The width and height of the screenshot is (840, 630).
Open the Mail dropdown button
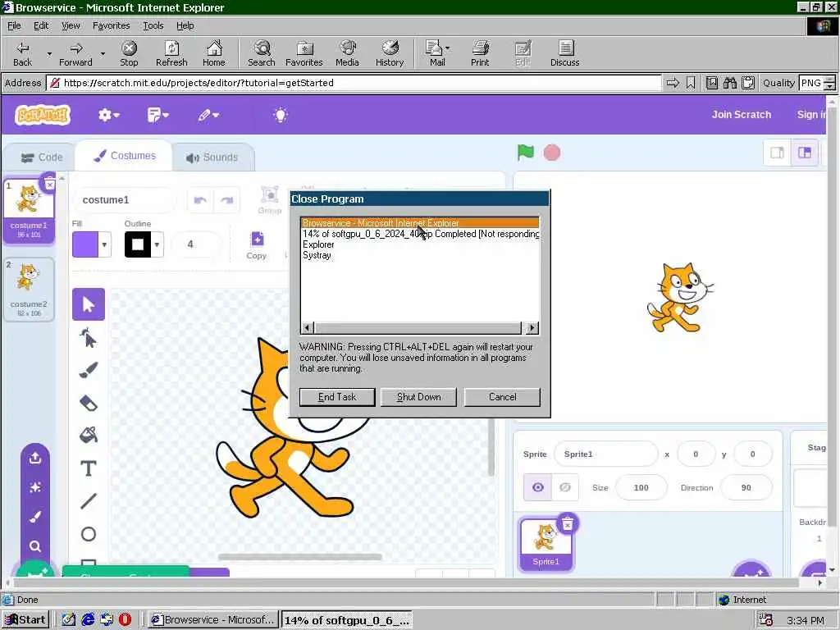click(447, 48)
